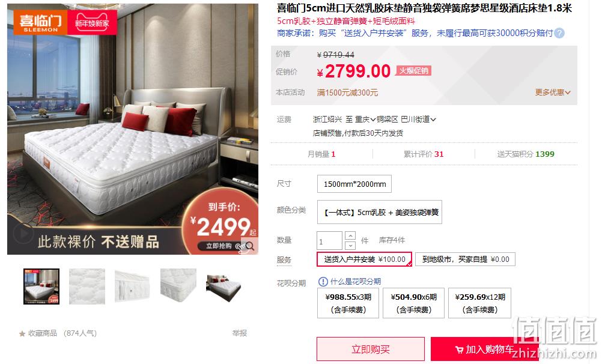Screen dimensions: 602x364
Task: Increase quantity with the up arrow
Action: click(350, 235)
